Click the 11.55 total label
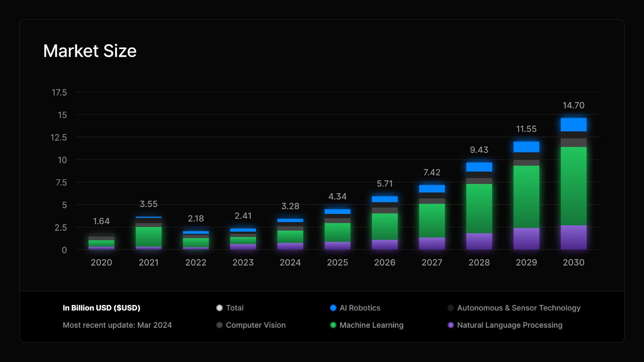 (x=526, y=129)
